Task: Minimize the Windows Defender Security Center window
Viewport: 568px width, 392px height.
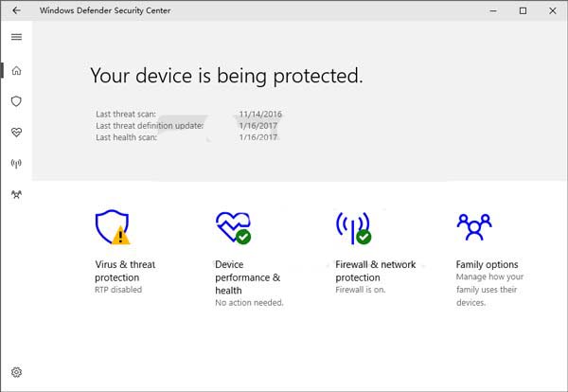Action: click(493, 10)
